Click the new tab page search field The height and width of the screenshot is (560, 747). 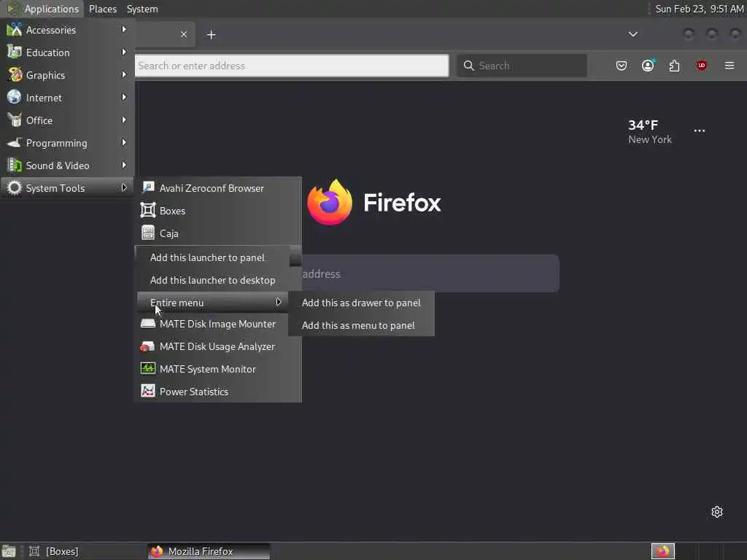click(x=430, y=274)
